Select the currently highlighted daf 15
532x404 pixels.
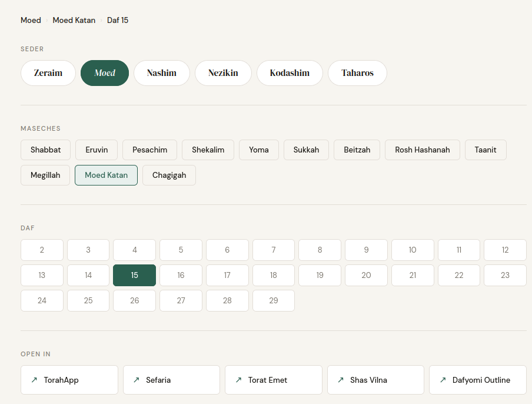[x=134, y=275]
